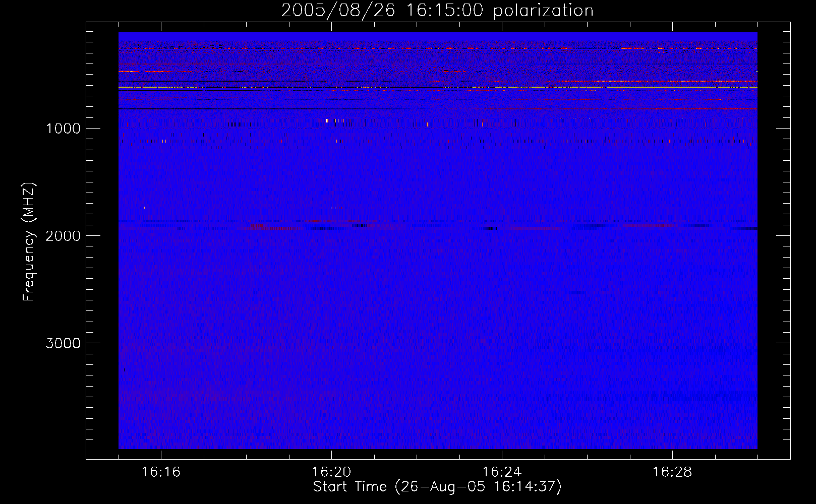Image resolution: width=816 pixels, height=504 pixels.
Task: Click the 2000 frequency tick label
Action: coord(63,236)
